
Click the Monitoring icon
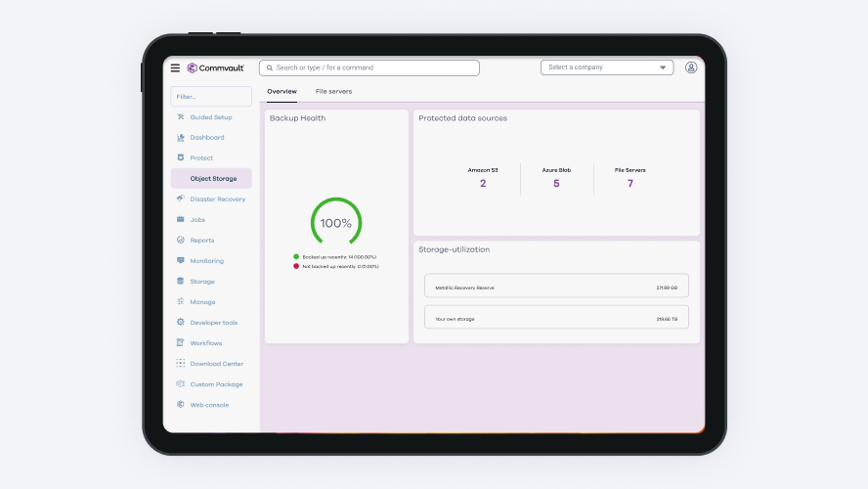[181, 260]
